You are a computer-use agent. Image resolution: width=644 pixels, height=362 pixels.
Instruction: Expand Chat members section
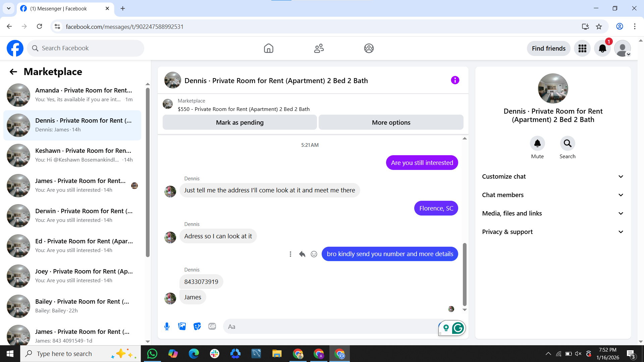553,195
